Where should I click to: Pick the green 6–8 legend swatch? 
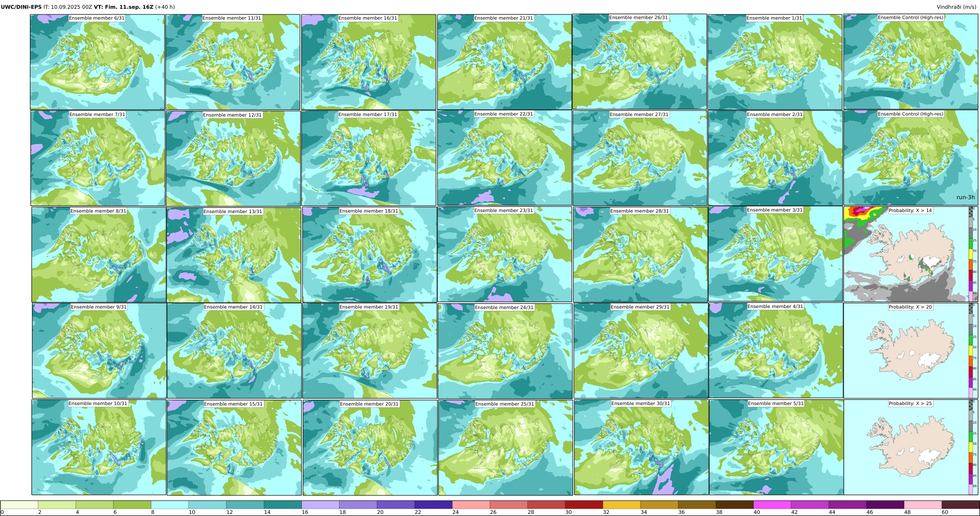(132, 505)
